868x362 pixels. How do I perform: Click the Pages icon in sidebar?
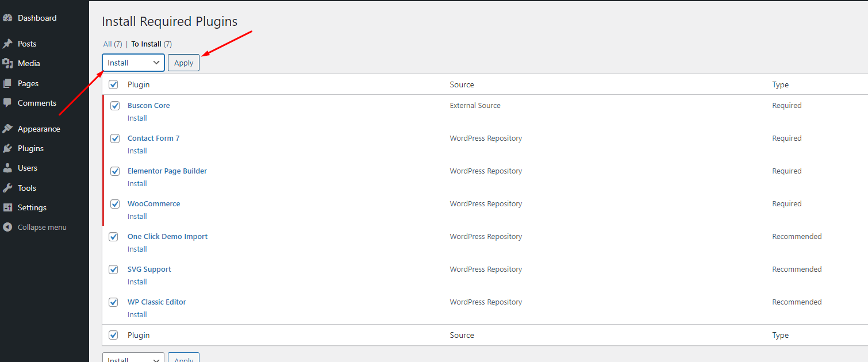7,83
